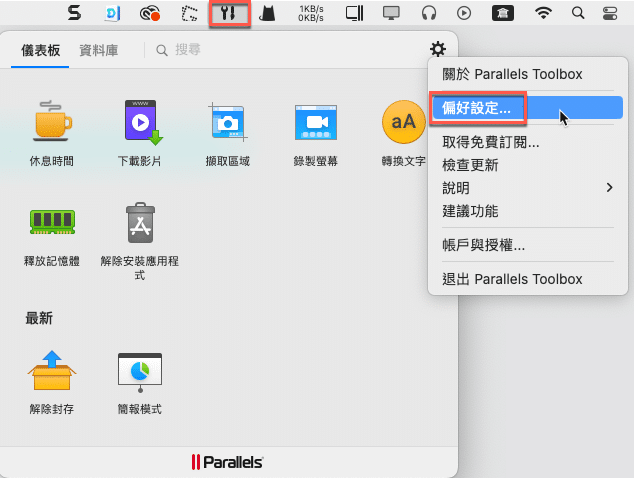The image size is (634, 478).
Task: Click the network speed KB/s indicator
Action: pyautogui.click(x=311, y=13)
